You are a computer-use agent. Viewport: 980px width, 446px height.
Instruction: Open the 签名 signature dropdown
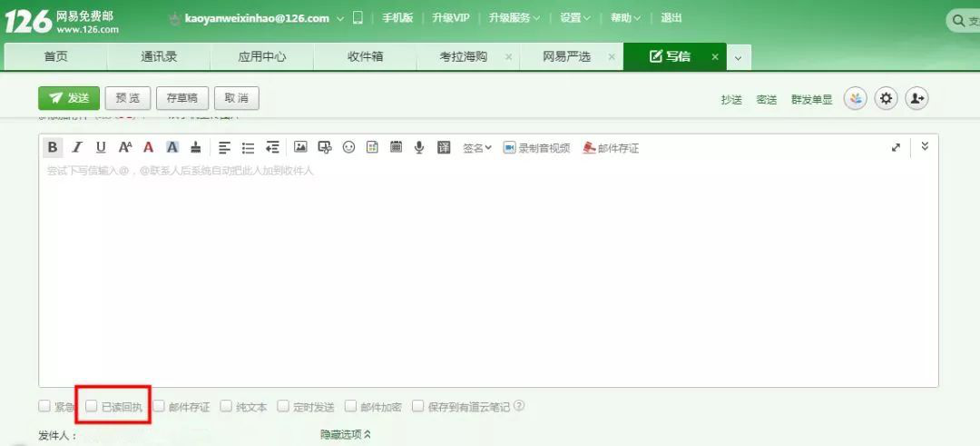pos(476,147)
